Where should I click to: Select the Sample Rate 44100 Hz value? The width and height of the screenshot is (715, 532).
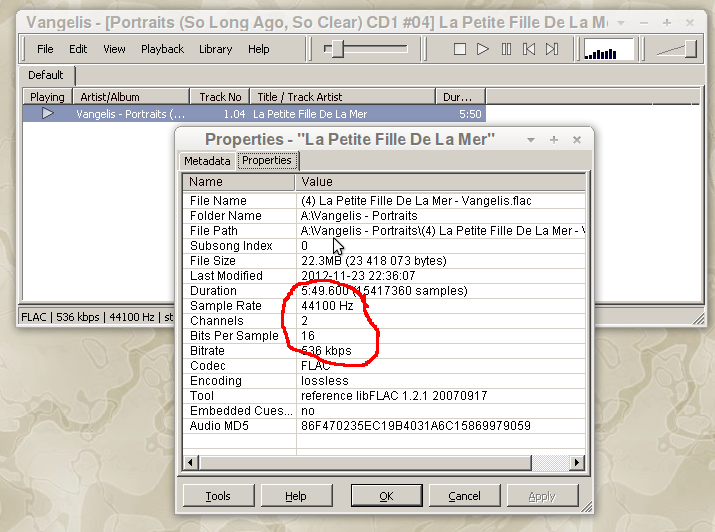327,306
